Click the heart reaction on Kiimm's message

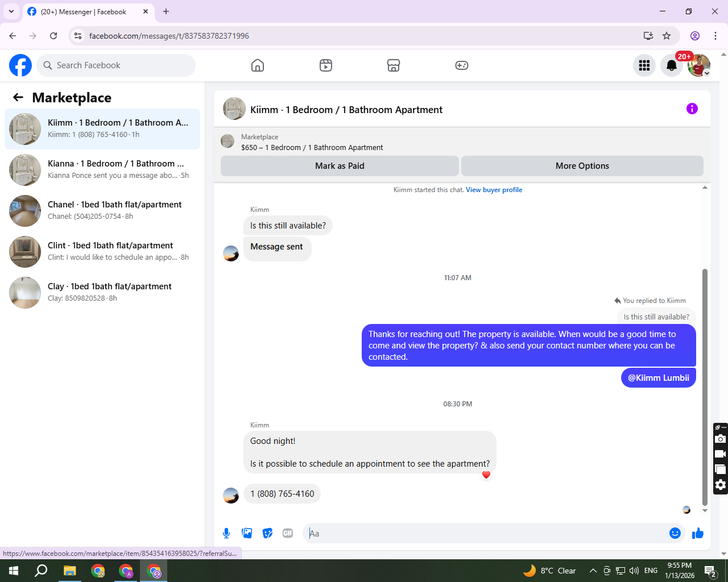tap(486, 475)
